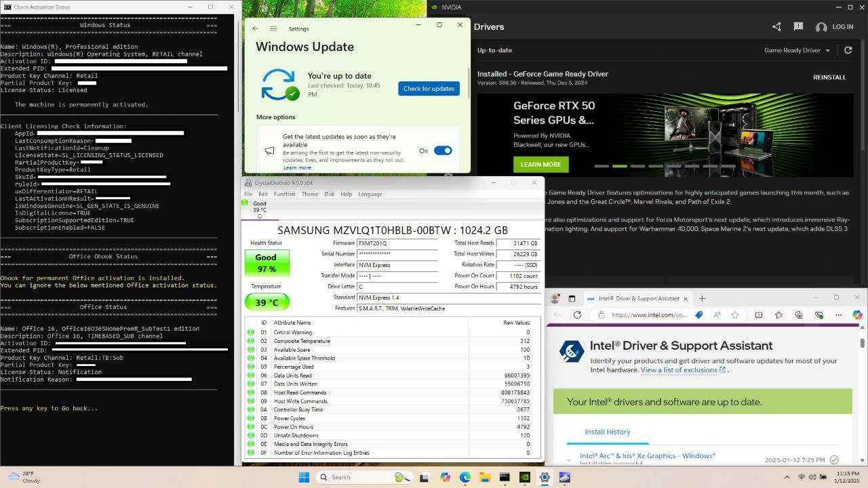
Task: Click Edge read aloud icon
Action: [x=717, y=314]
